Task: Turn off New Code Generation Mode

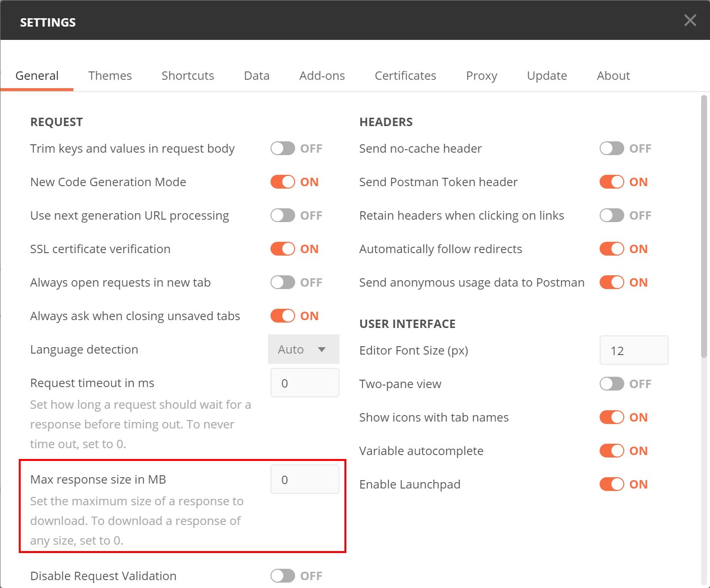Action: click(x=283, y=182)
